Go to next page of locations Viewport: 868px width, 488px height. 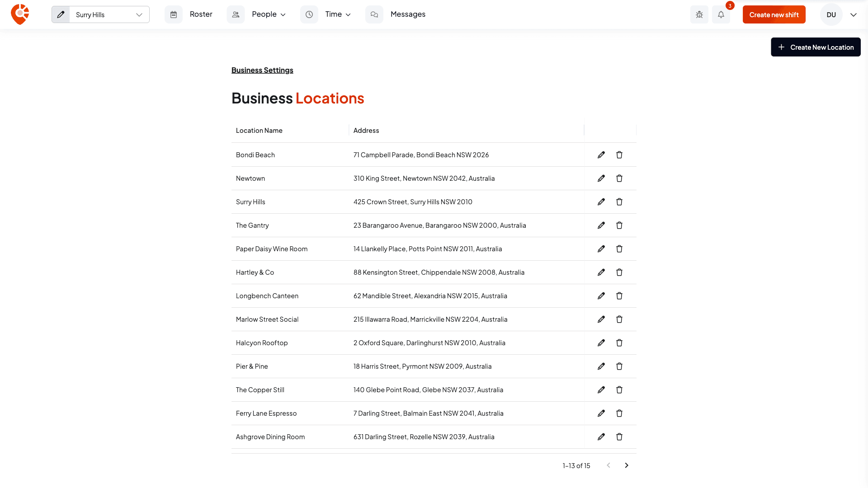coord(627,465)
